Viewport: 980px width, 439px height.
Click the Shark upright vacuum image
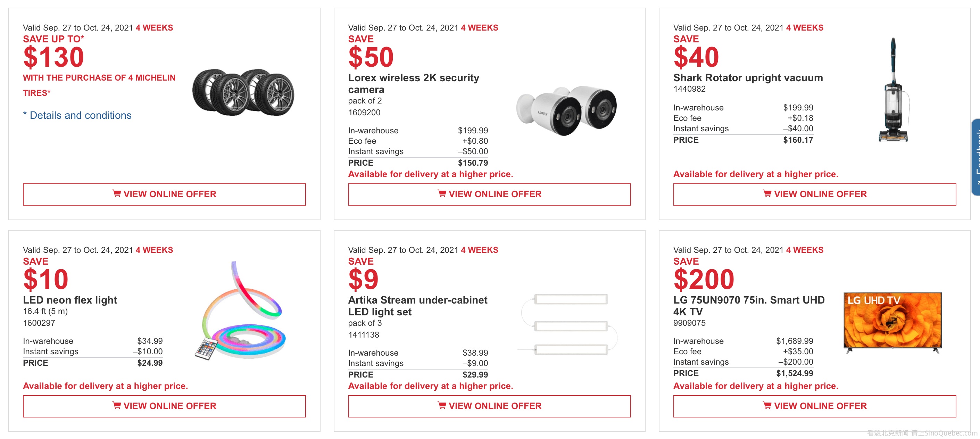click(x=893, y=90)
